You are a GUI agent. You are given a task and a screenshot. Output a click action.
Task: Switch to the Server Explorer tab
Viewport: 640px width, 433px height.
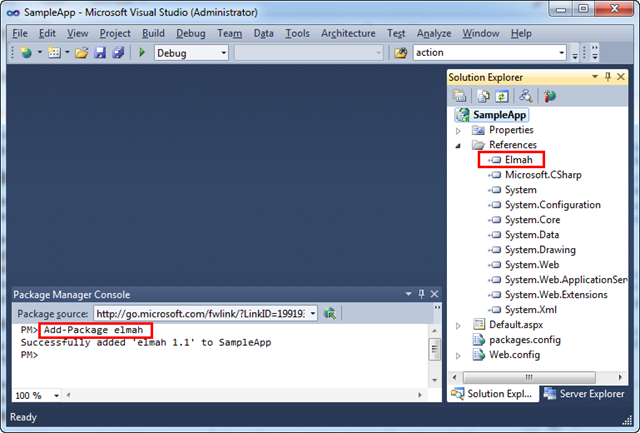click(585, 394)
